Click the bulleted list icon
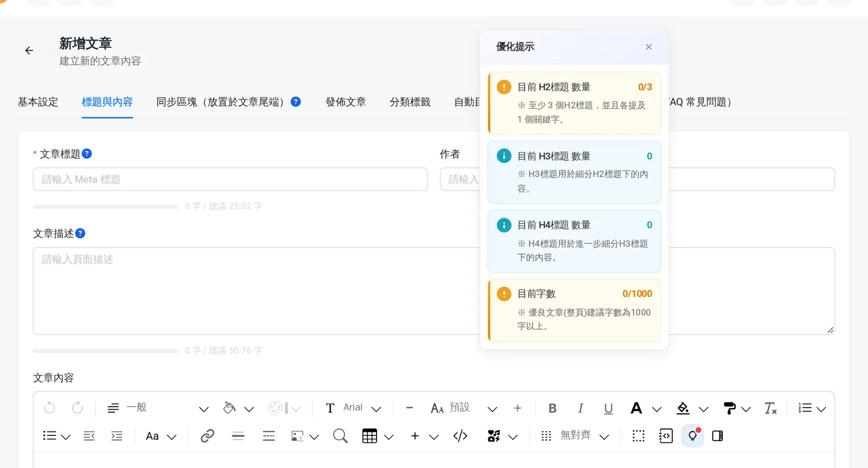 click(x=49, y=436)
